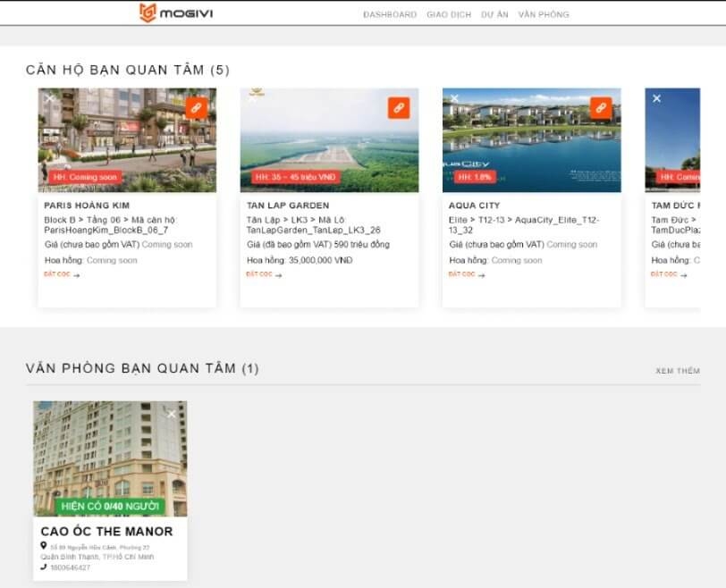This screenshot has width=726, height=588.
Task: Go to the Giao Dịch page
Action: point(449,14)
